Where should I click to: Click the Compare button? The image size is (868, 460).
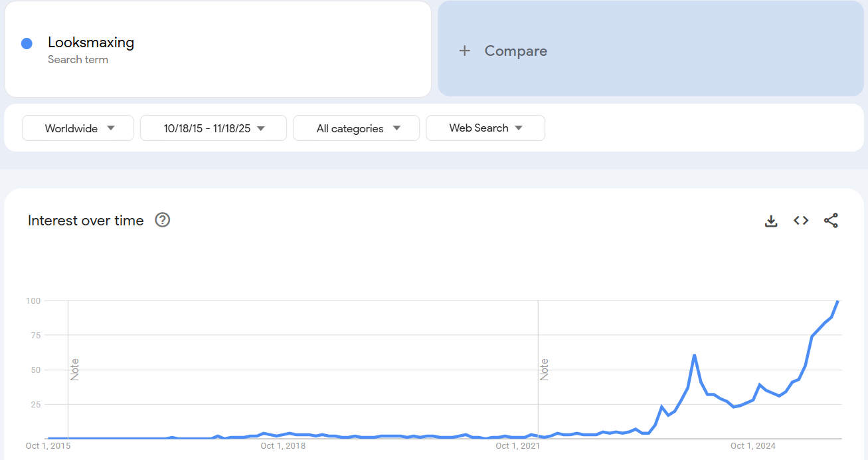[x=516, y=51]
